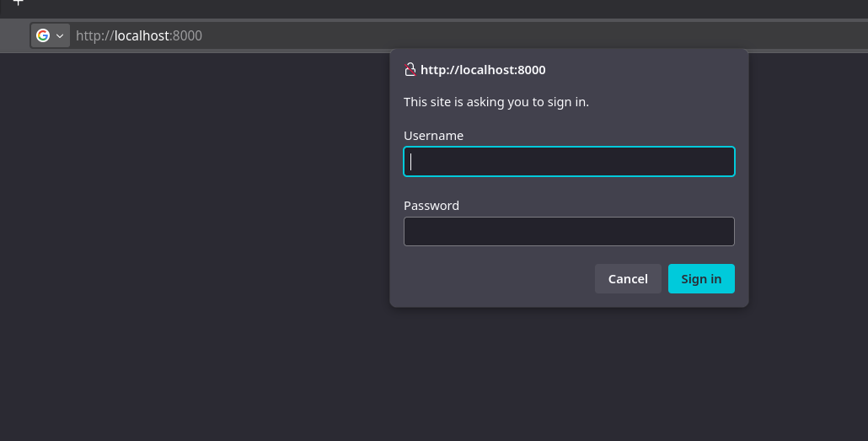Click the Username label text
Viewport: 868px width, 441px height.
pos(433,136)
